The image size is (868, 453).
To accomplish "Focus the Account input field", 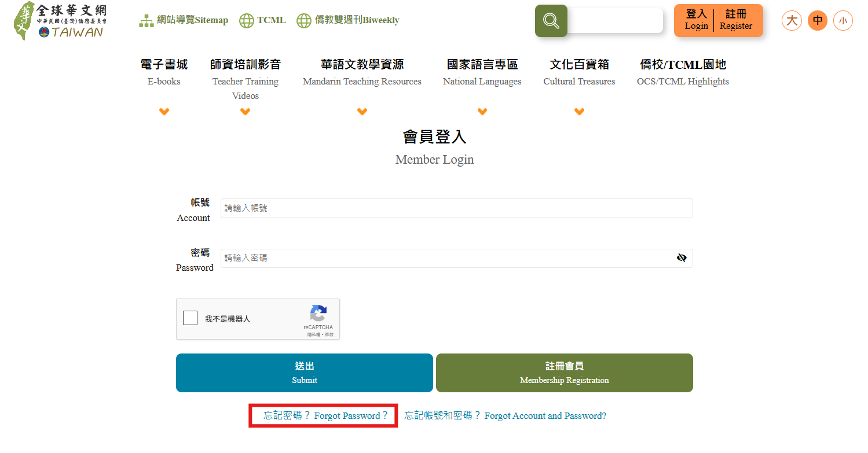I will [456, 208].
